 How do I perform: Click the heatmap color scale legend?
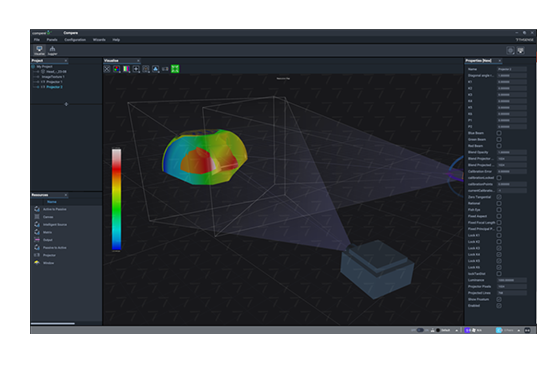point(116,199)
